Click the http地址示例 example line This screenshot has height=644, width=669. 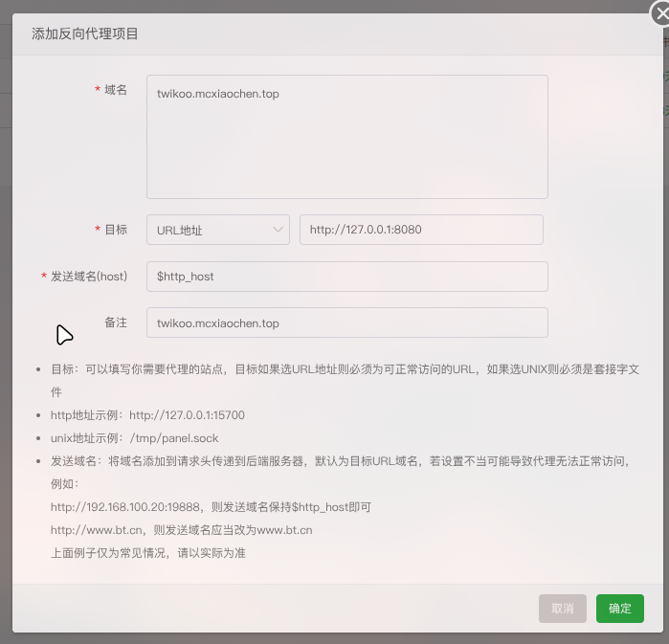(x=147, y=415)
